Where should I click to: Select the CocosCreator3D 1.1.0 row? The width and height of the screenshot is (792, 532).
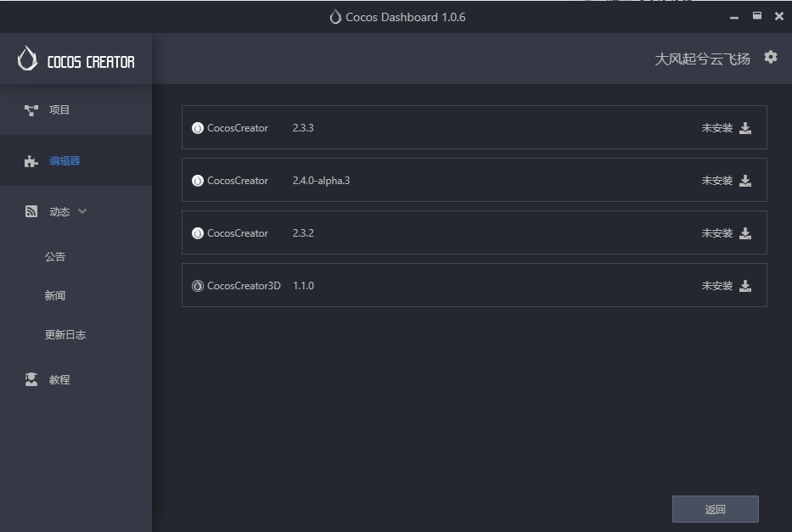(x=474, y=286)
